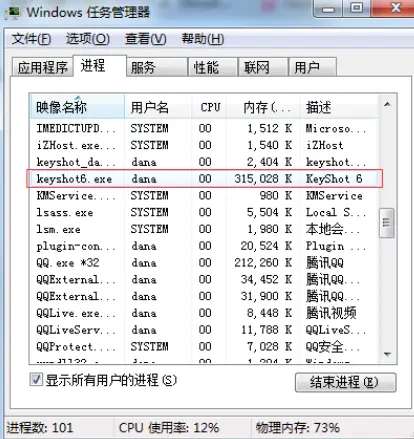
Task: Select the QQExternal row using 34,452 K
Action: [204, 279]
